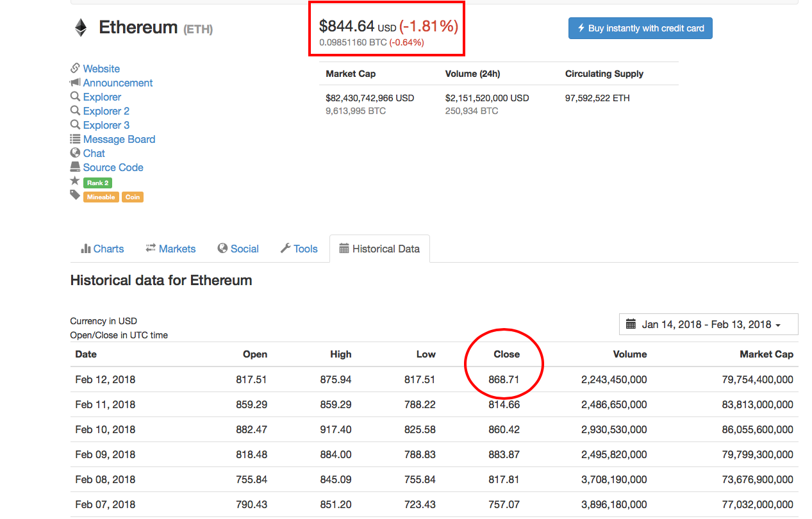Image resolution: width=812 pixels, height=519 pixels.
Task: Click the Feb 11, 2018 date cell
Action: coord(105,404)
